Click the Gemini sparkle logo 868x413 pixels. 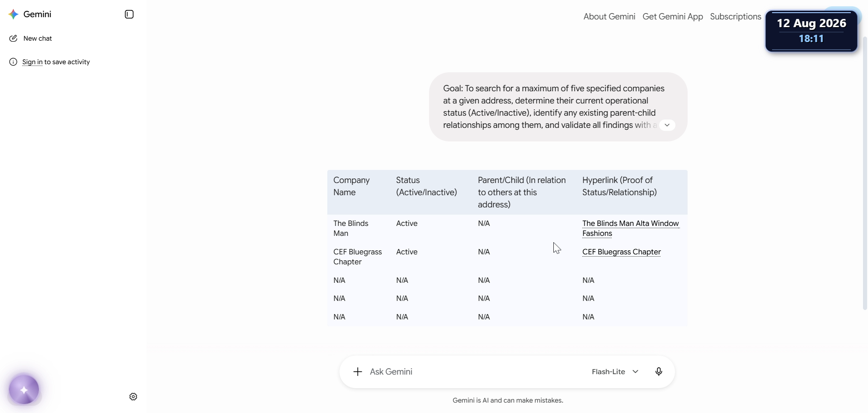14,14
